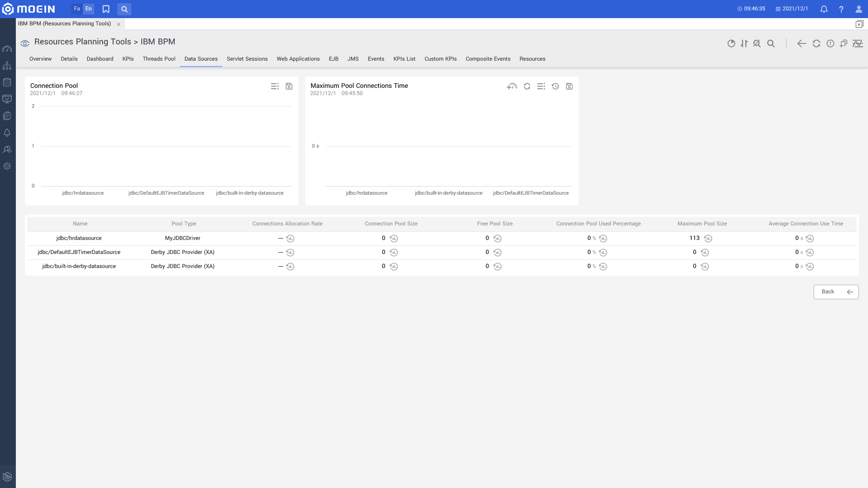
Task: Open the EJB tab
Action: [x=334, y=59]
